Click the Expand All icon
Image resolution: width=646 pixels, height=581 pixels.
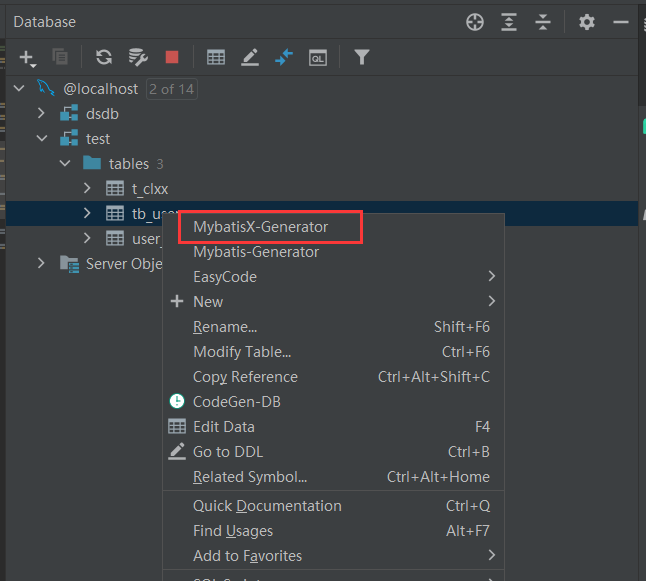[509, 22]
